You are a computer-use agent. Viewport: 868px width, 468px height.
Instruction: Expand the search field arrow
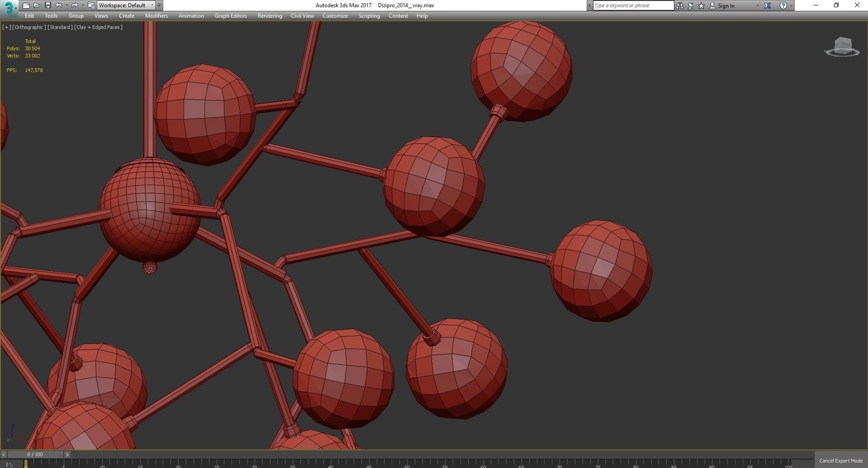589,5
